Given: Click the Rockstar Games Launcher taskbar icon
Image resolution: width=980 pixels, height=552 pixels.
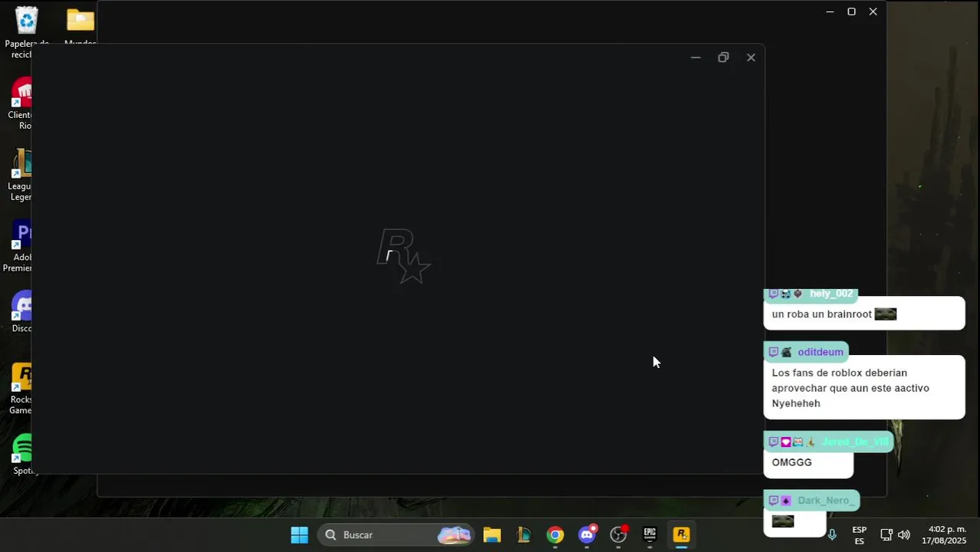Looking at the screenshot, I should tap(682, 535).
